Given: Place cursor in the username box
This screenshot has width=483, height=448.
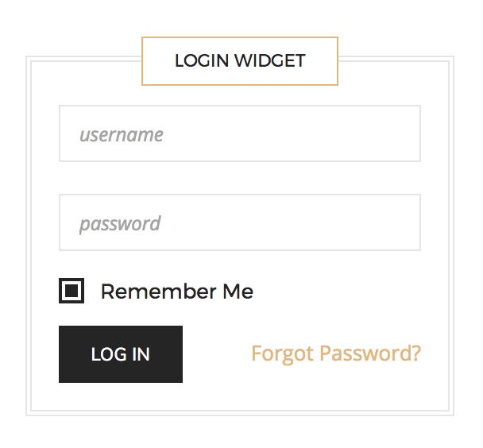Looking at the screenshot, I should tap(239, 134).
